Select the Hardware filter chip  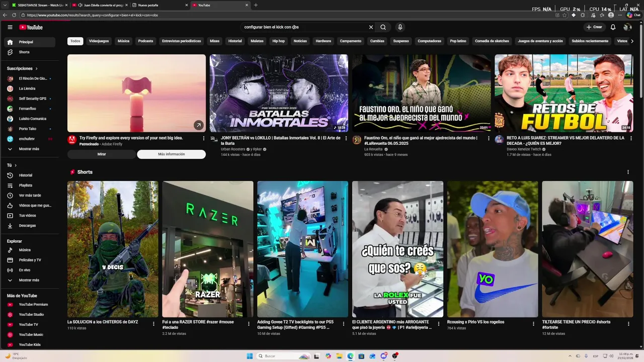[x=324, y=41]
